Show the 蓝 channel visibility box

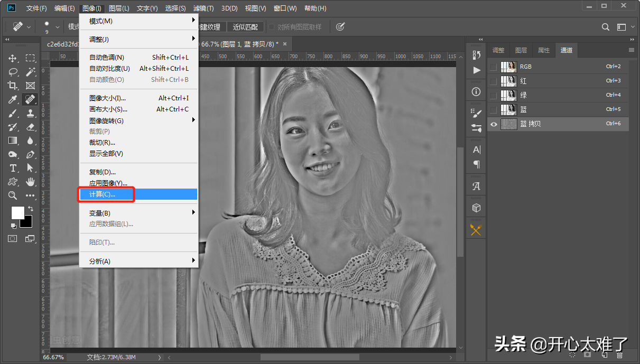[x=493, y=109]
